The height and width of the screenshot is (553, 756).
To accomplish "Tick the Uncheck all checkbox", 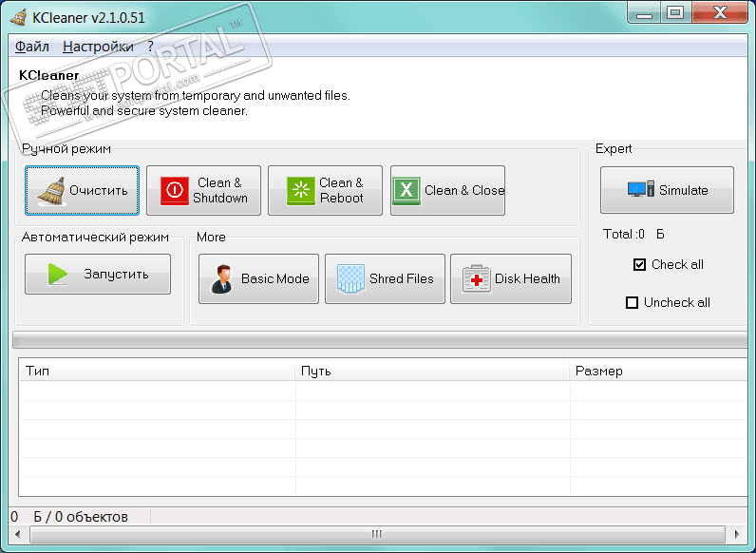I will click(x=632, y=302).
